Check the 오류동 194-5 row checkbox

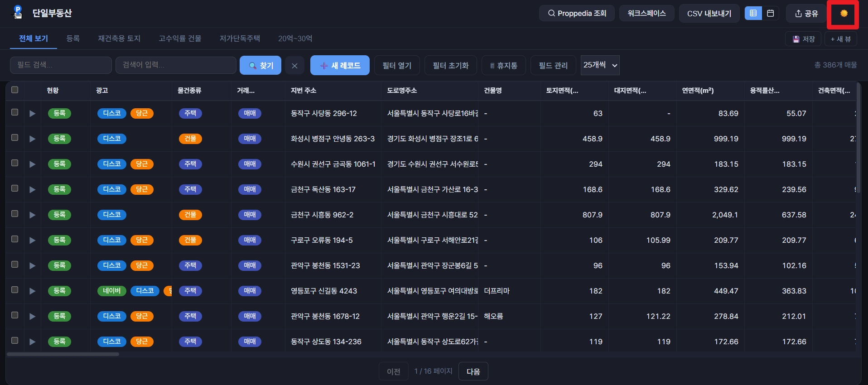click(x=14, y=239)
